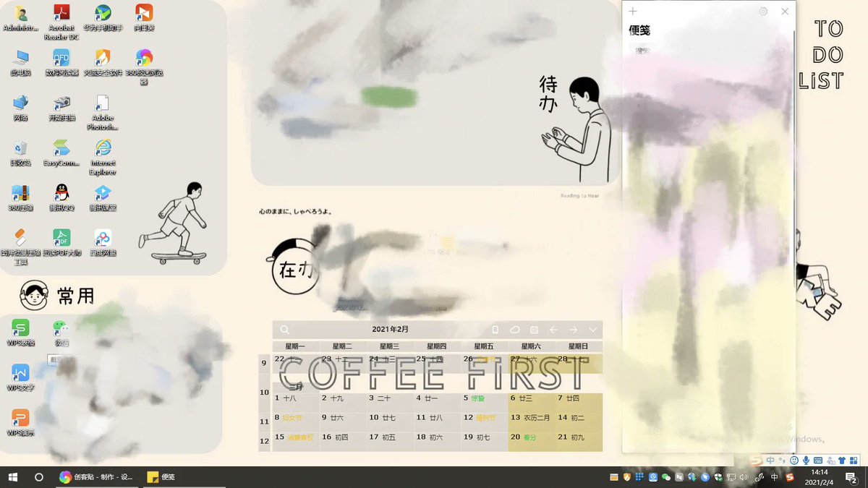
Task: Click the calendar jump-to-today icon
Action: coord(535,330)
